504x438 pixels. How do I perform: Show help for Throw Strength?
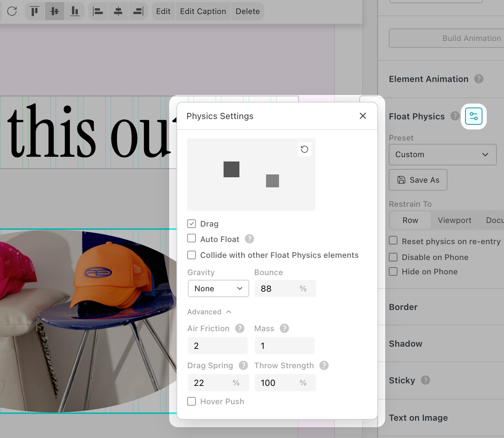[324, 365]
